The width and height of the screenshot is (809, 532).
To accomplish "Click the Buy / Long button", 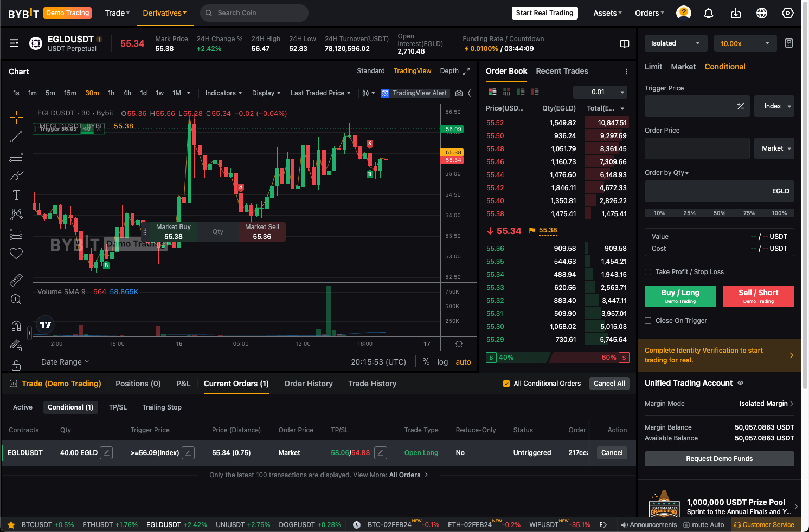I will (x=680, y=296).
